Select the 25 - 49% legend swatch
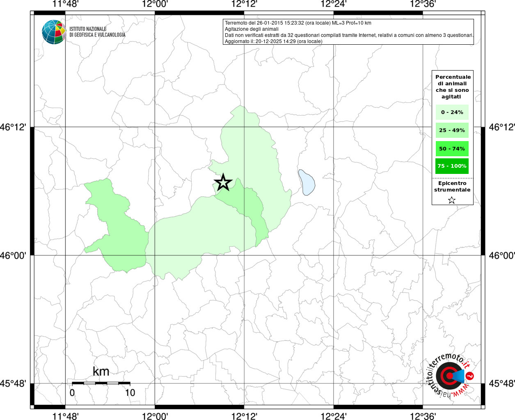515x420 pixels. [x=452, y=130]
